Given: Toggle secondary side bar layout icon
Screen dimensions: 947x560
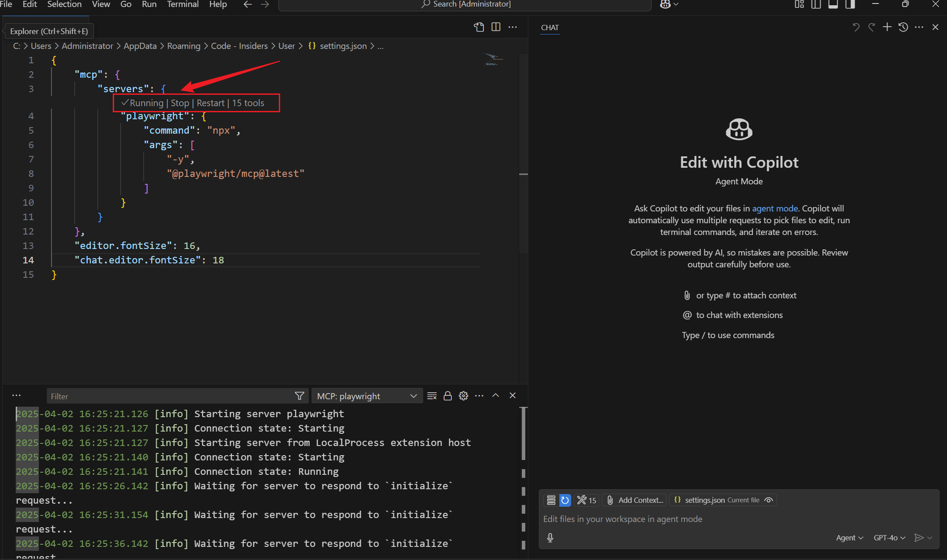Looking at the screenshot, I should tap(850, 4).
